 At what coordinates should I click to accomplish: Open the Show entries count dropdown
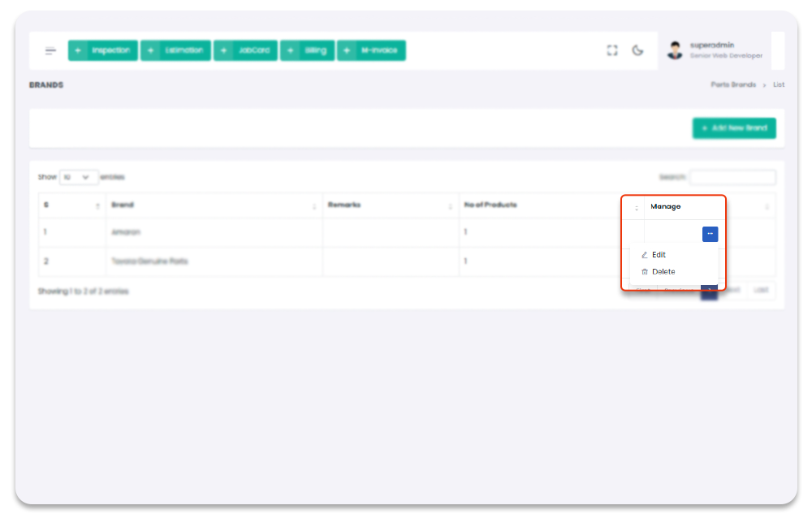[x=79, y=177]
